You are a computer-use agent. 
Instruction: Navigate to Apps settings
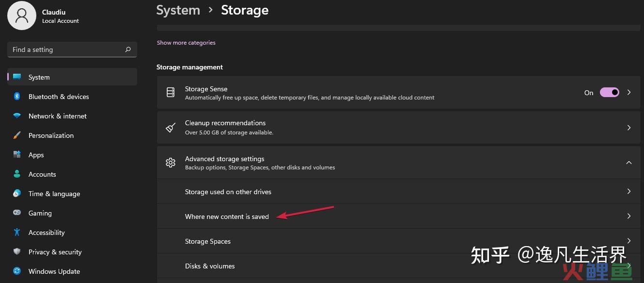coord(72,155)
